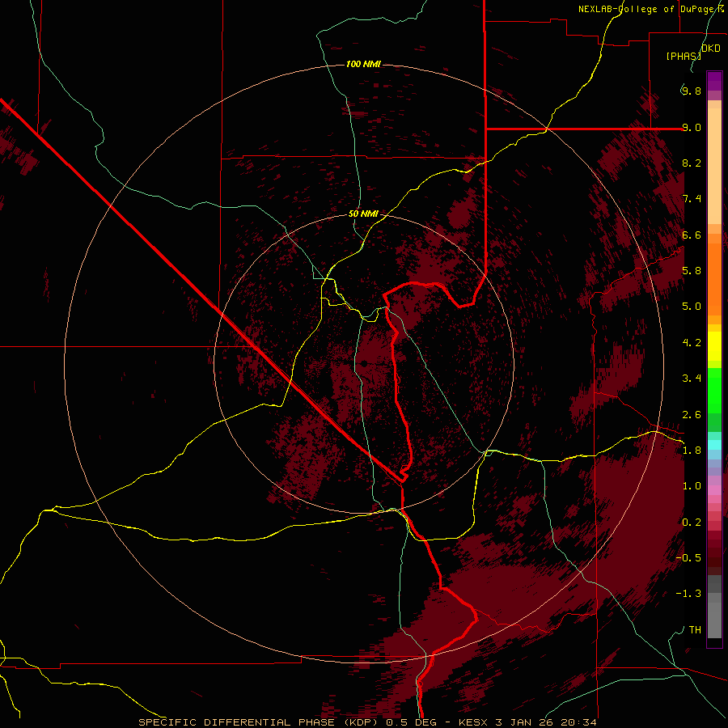The image size is (728, 728).
Task: Click the 2.6 scale label
Action: pyautogui.click(x=691, y=415)
